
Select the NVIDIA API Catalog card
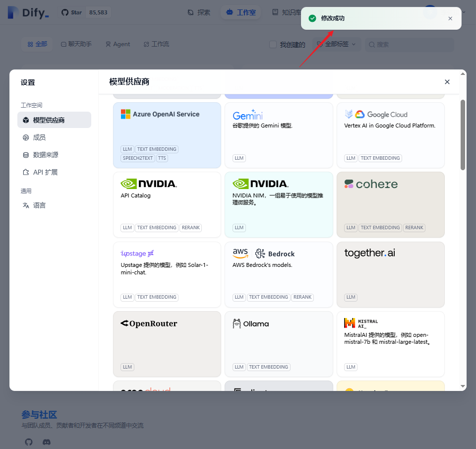(167, 205)
